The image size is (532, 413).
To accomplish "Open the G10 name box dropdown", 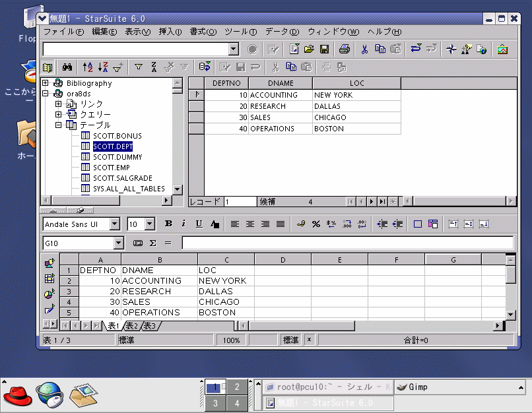I will click(118, 243).
